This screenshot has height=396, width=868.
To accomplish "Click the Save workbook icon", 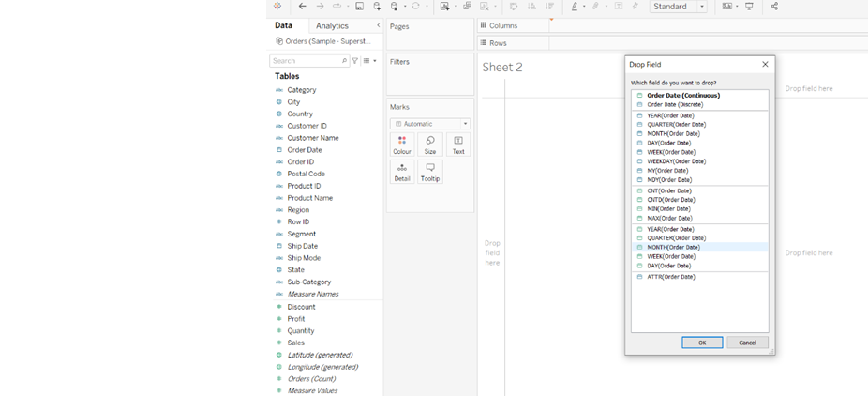I will pos(359,6).
